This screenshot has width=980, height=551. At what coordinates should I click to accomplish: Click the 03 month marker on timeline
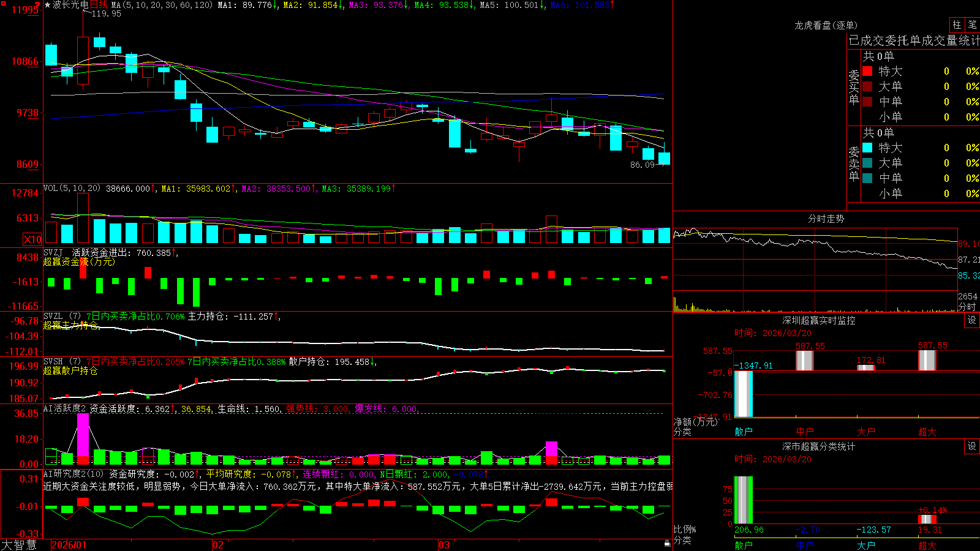(x=444, y=545)
